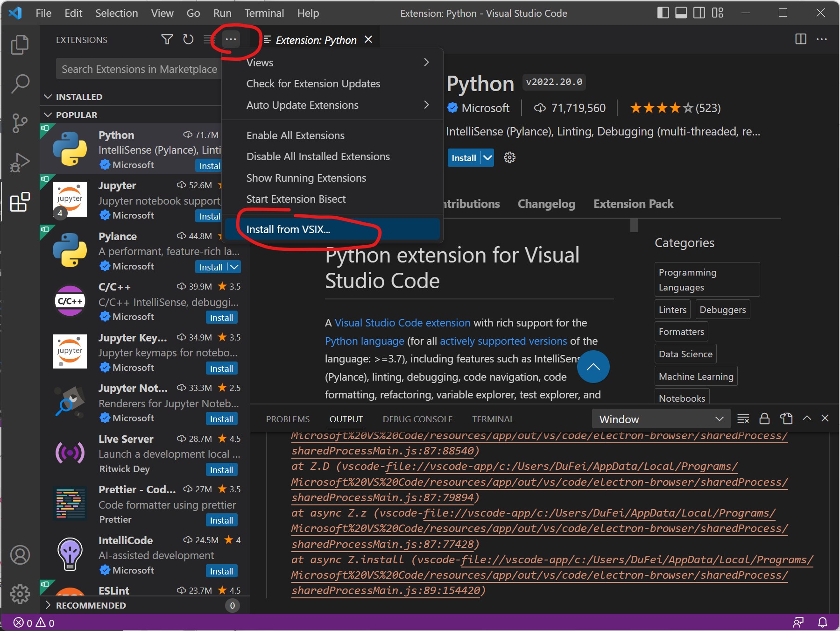Open the Live Server extension icon

click(x=70, y=453)
